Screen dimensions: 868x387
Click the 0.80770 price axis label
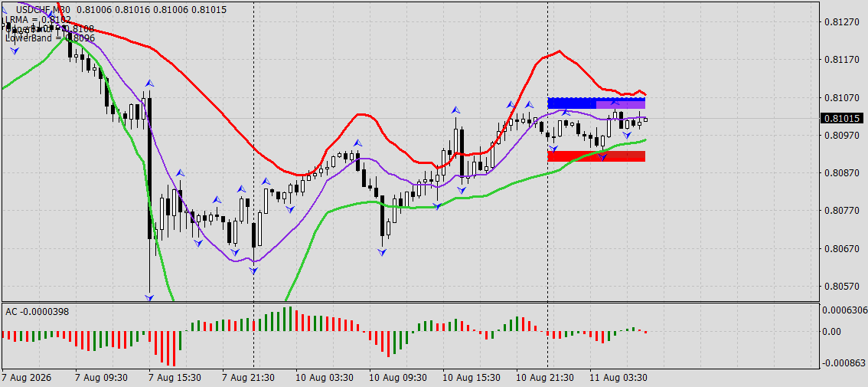(x=840, y=211)
